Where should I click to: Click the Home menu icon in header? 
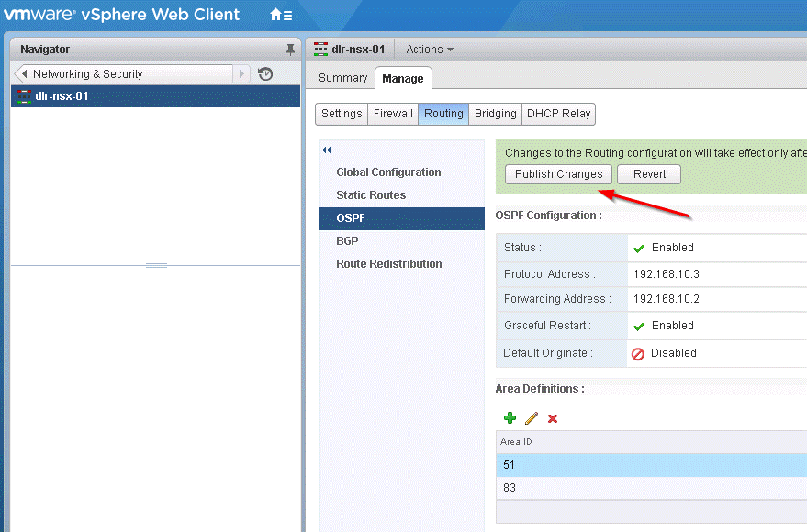[x=281, y=16]
